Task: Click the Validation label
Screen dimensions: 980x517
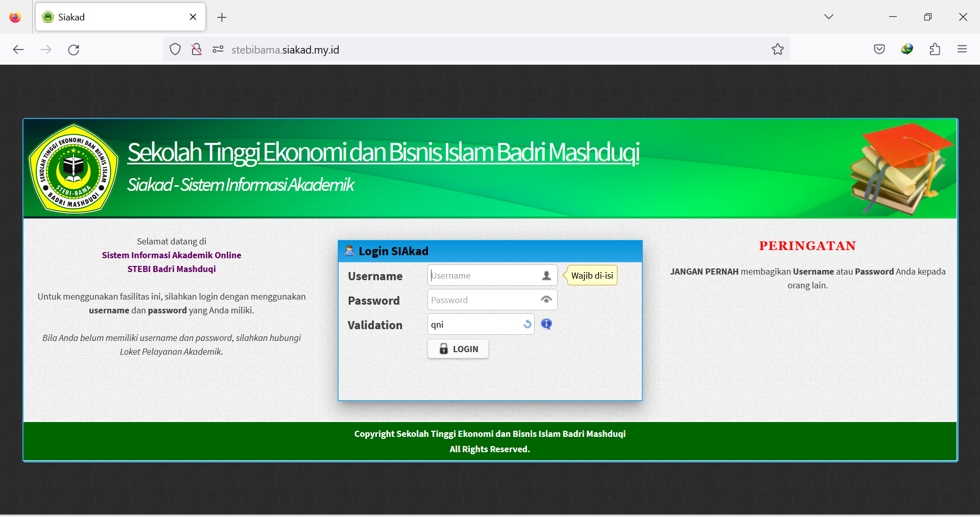Action: click(375, 325)
